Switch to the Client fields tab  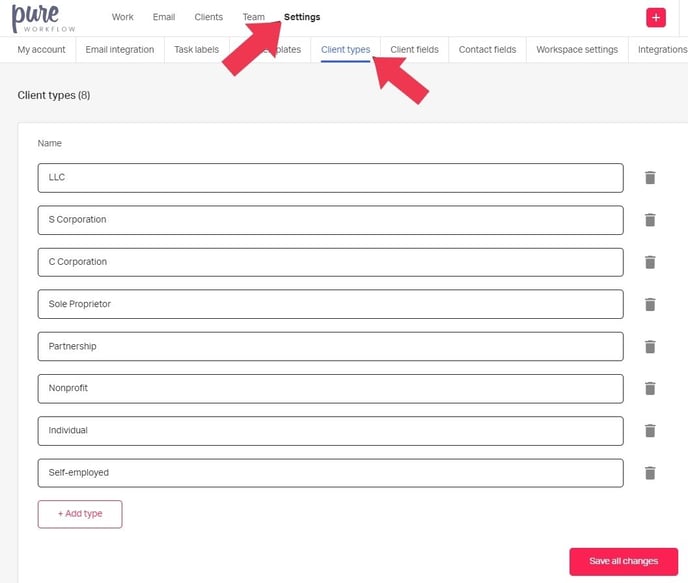414,49
